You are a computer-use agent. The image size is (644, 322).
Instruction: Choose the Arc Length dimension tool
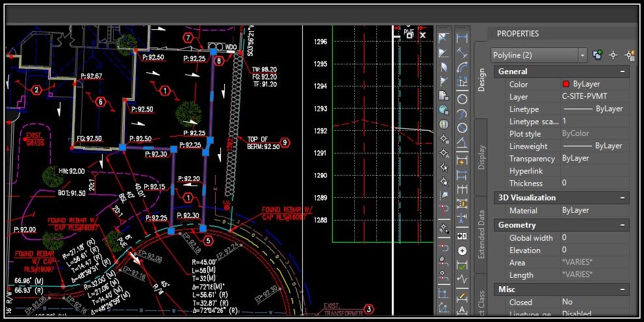(463, 68)
